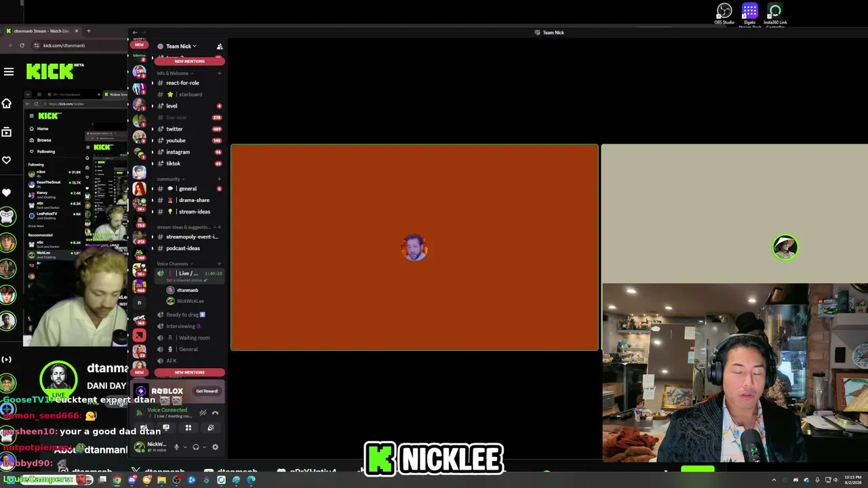Viewport: 868px width, 488px height.
Task: Add a channel to community category
Action: pyautogui.click(x=219, y=179)
